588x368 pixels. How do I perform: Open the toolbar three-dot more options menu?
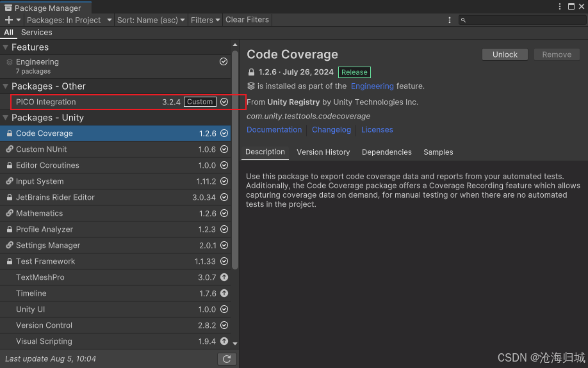point(449,20)
